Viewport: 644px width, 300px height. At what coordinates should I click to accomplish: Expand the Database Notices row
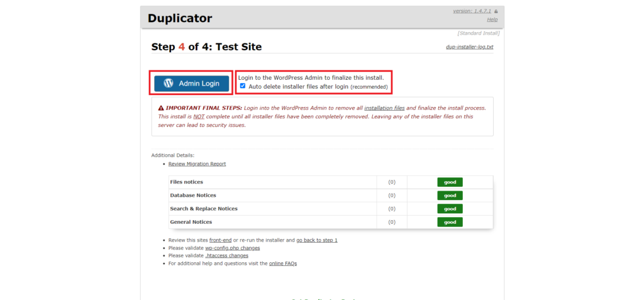331,195
